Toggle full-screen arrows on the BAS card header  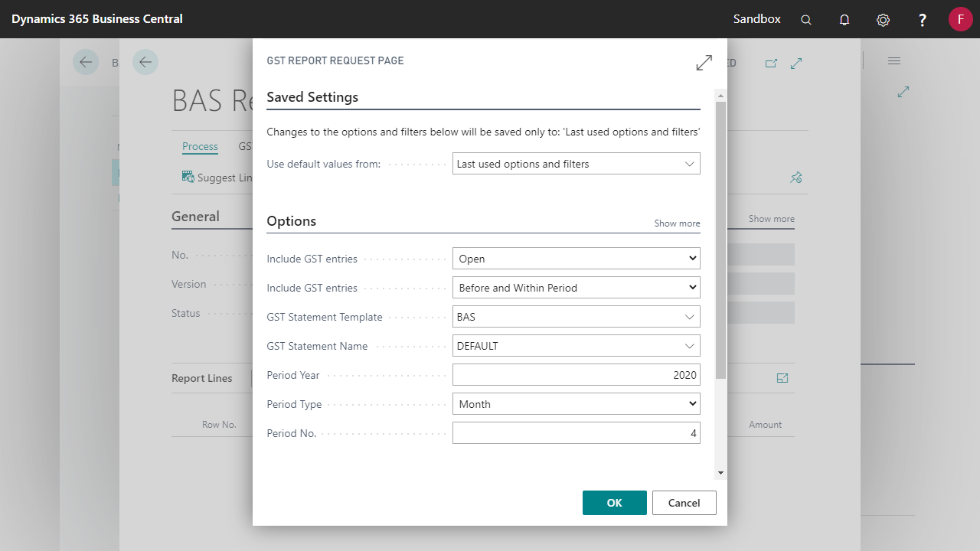pyautogui.click(x=796, y=64)
